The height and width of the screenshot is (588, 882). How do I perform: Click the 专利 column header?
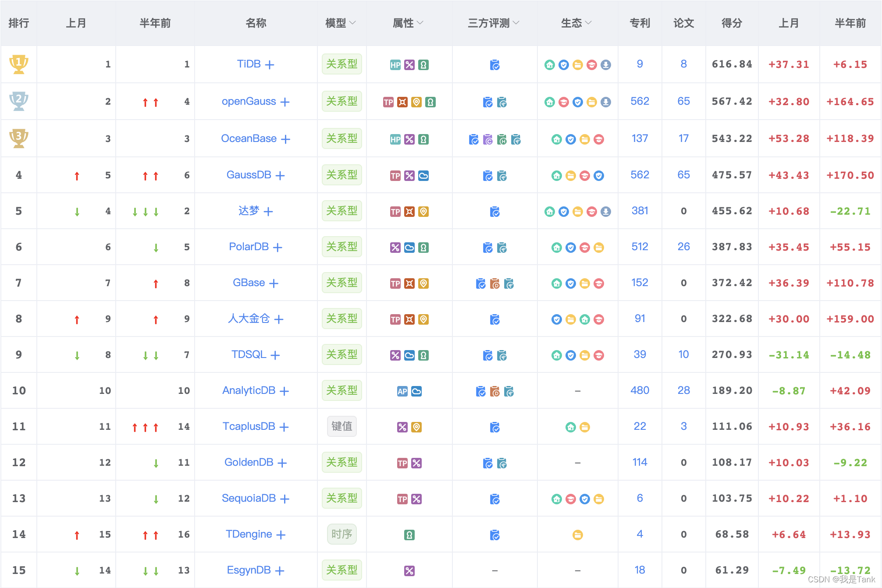pyautogui.click(x=640, y=23)
